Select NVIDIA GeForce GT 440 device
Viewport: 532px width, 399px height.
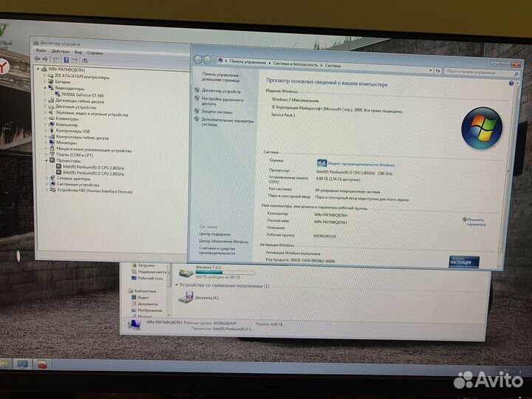click(83, 95)
